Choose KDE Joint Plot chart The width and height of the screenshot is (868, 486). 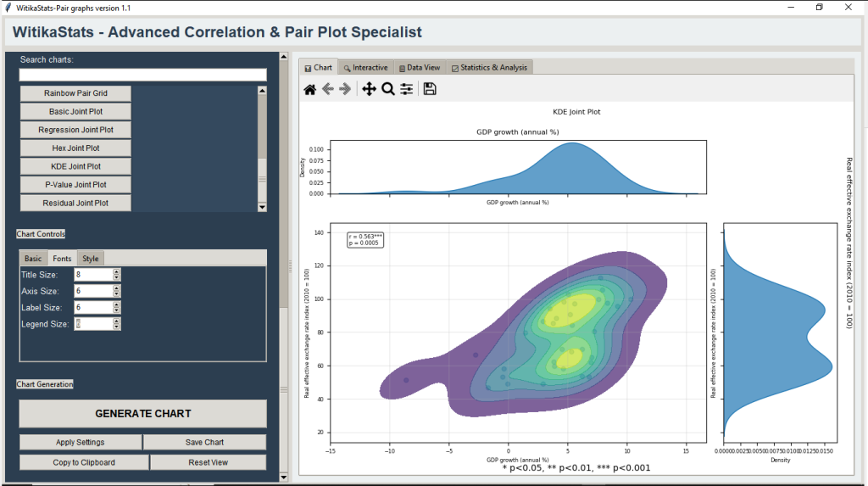[75, 166]
